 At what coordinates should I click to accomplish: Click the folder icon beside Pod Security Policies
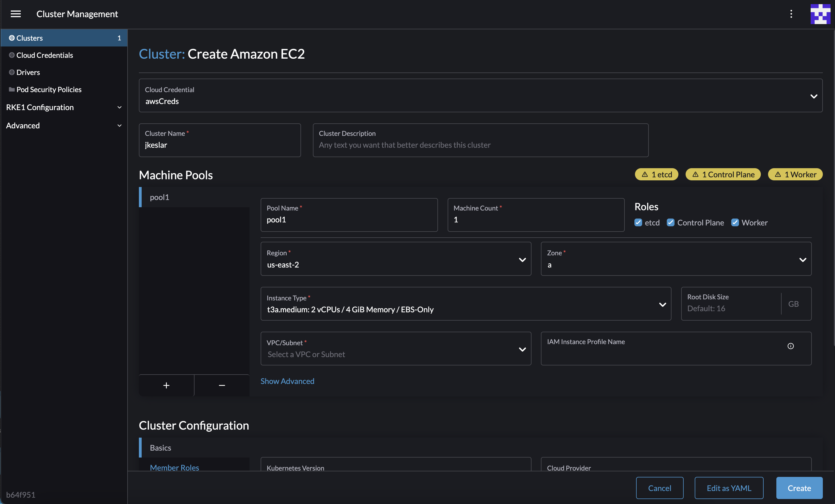pyautogui.click(x=11, y=89)
